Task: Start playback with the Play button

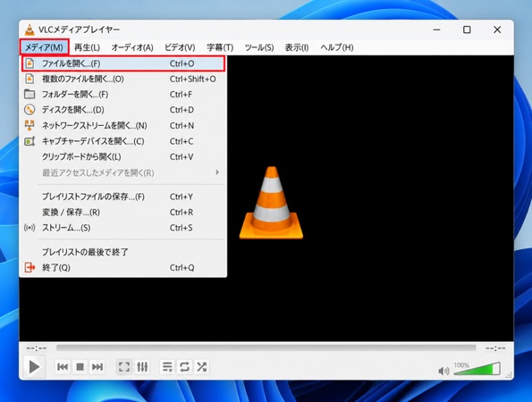Action: (34, 367)
